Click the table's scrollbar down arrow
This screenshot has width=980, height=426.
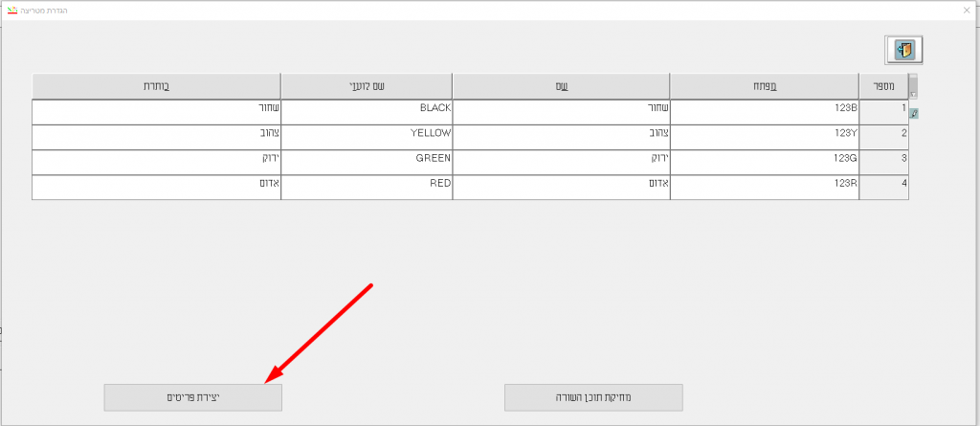pyautogui.click(x=913, y=95)
